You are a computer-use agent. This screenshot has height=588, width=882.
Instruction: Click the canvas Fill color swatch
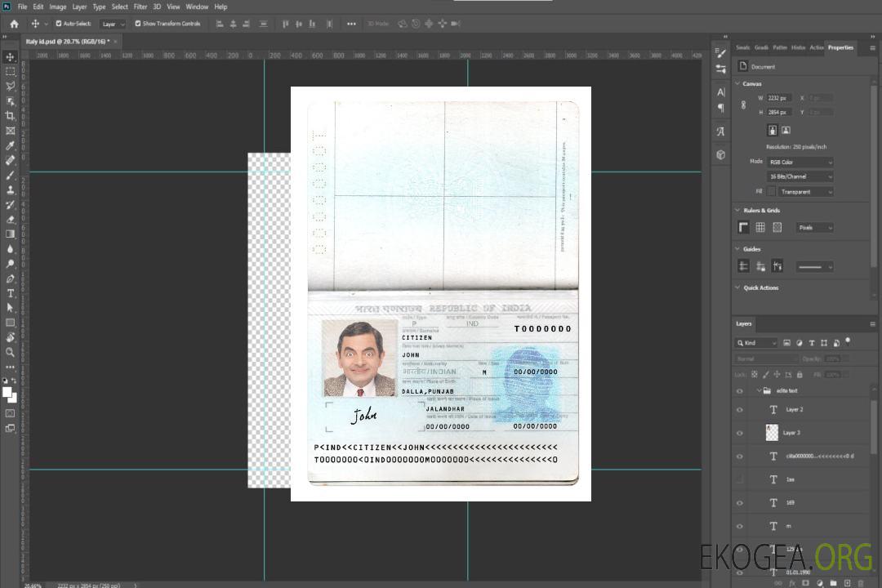[772, 192]
